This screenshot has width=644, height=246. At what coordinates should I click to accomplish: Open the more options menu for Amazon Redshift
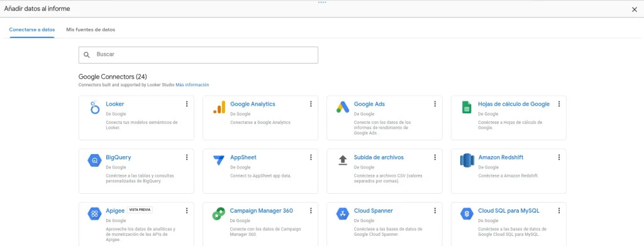559,157
